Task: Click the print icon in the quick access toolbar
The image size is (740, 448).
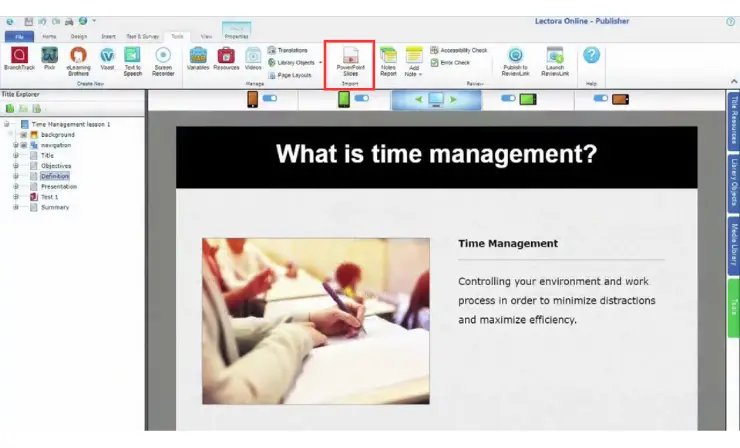Action: pyautogui.click(x=69, y=21)
